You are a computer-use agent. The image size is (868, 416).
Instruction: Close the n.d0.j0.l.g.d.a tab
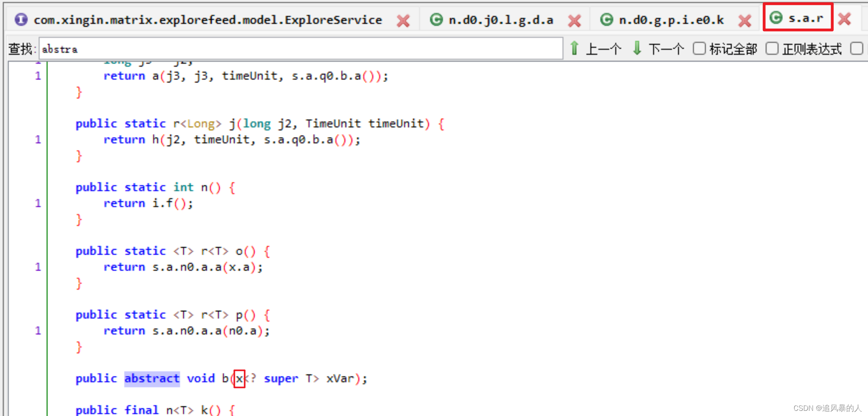pyautogui.click(x=574, y=20)
